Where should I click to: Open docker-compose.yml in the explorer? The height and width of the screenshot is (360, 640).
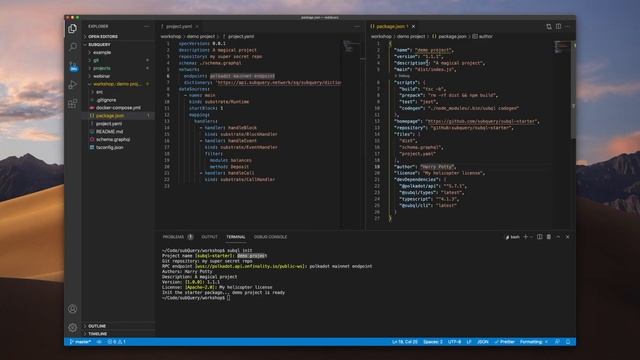[118, 108]
